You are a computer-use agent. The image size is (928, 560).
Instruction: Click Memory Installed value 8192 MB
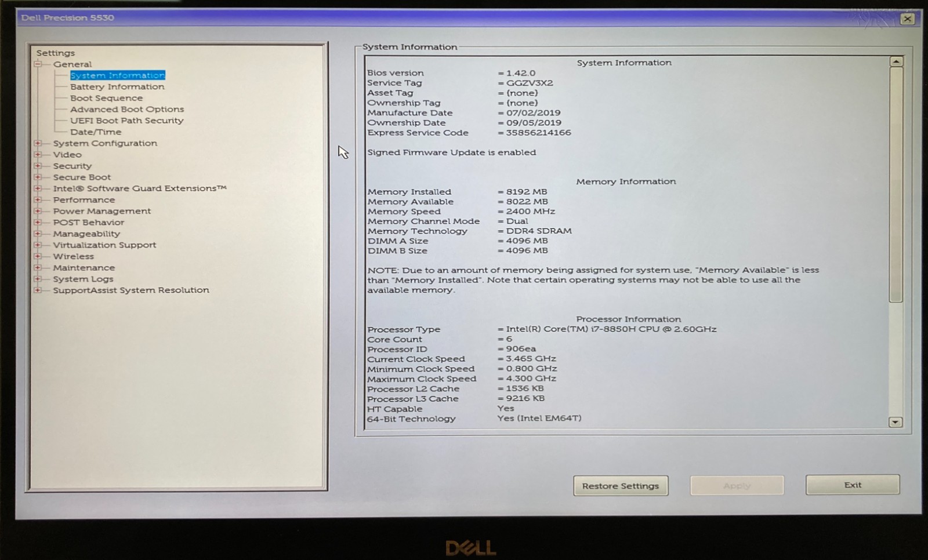[527, 192]
